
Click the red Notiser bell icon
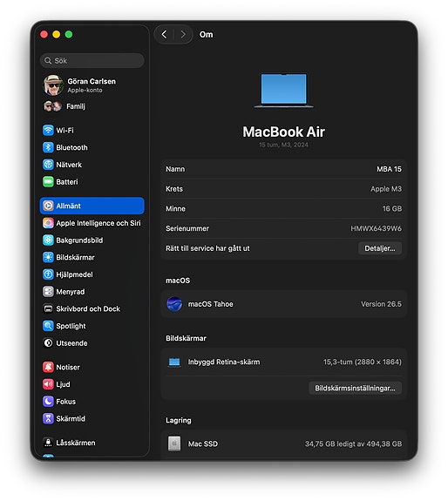point(48,367)
